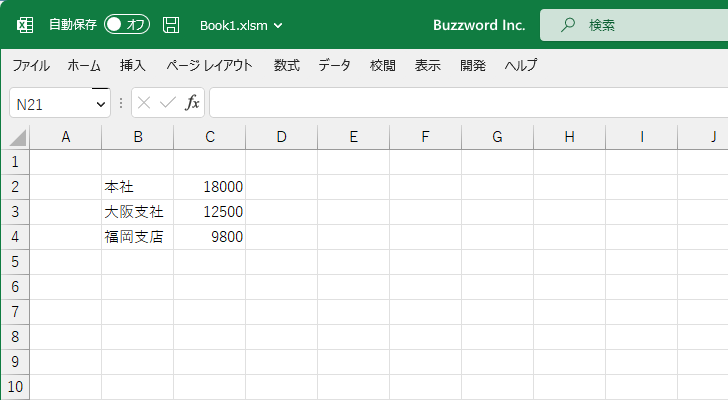This screenshot has width=728, height=400.
Task: Open the 挿入 tab
Action: tap(132, 65)
